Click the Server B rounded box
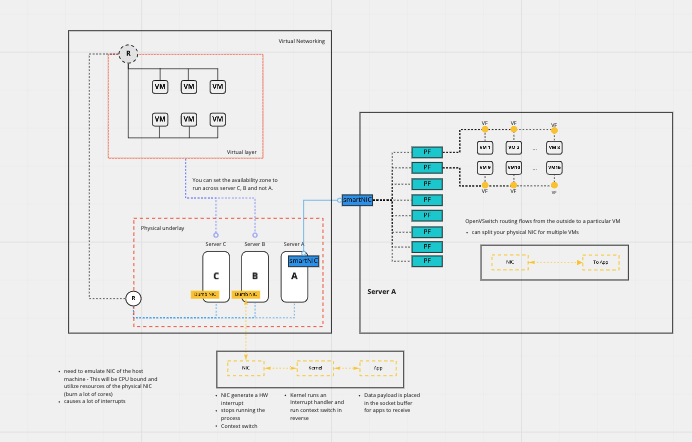 pyautogui.click(x=255, y=272)
